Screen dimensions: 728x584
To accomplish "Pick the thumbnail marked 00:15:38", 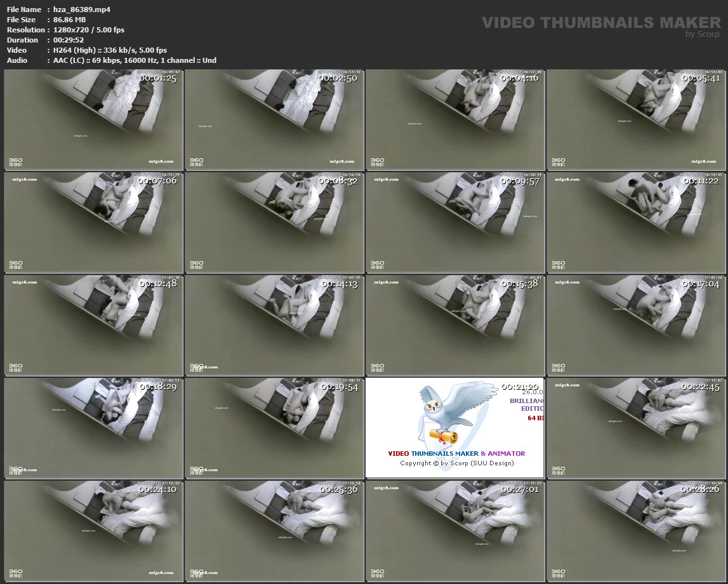I will [x=456, y=326].
